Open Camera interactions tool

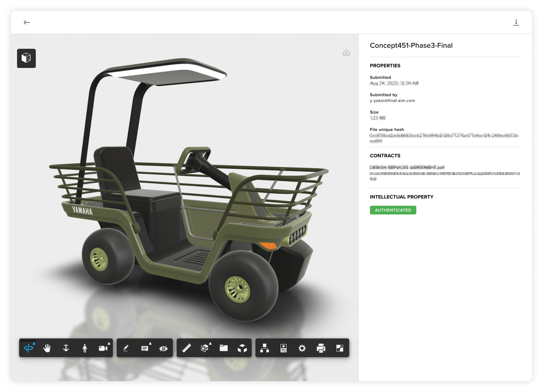(104, 348)
